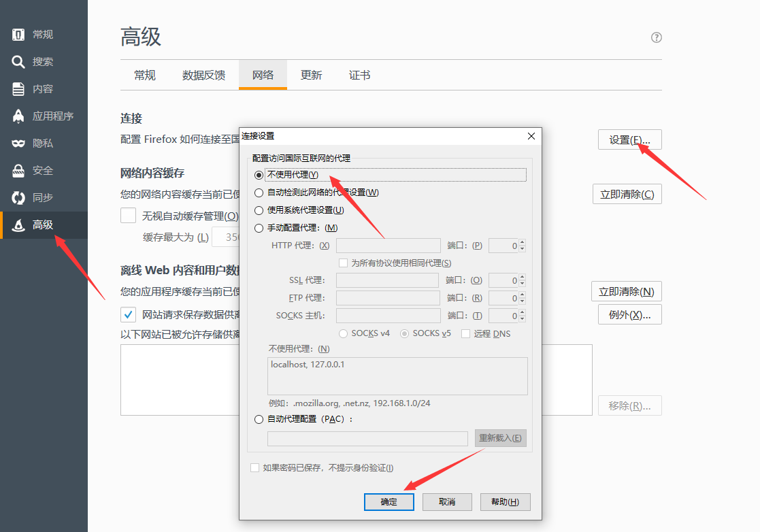760x532 pixels.
Task: Click inside the SOCKS 主机 input field
Action: 387,315
